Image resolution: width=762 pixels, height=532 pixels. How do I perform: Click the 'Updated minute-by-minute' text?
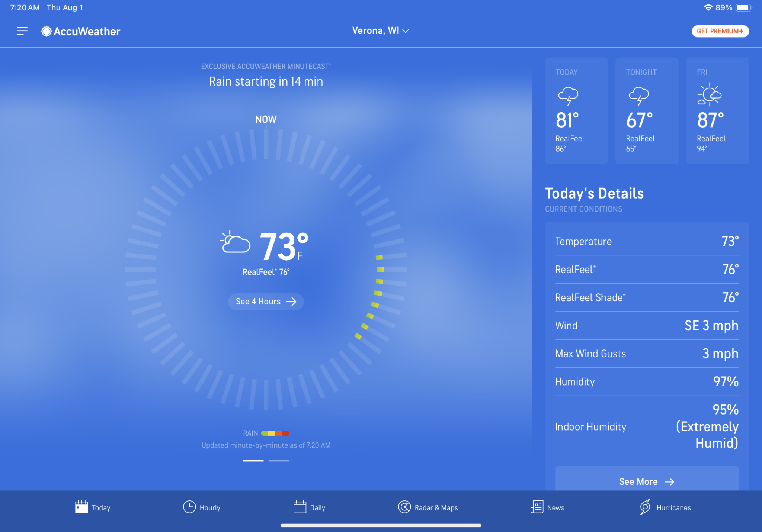266,445
